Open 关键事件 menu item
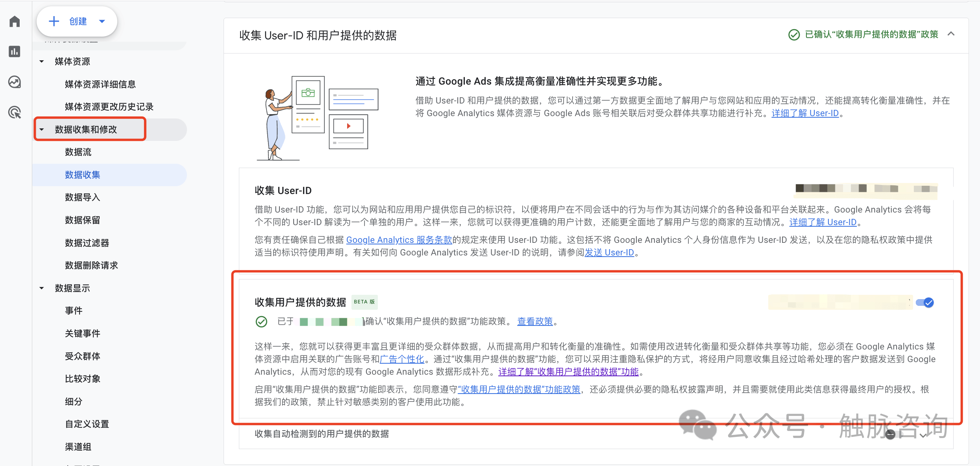980x466 pixels. pos(82,333)
